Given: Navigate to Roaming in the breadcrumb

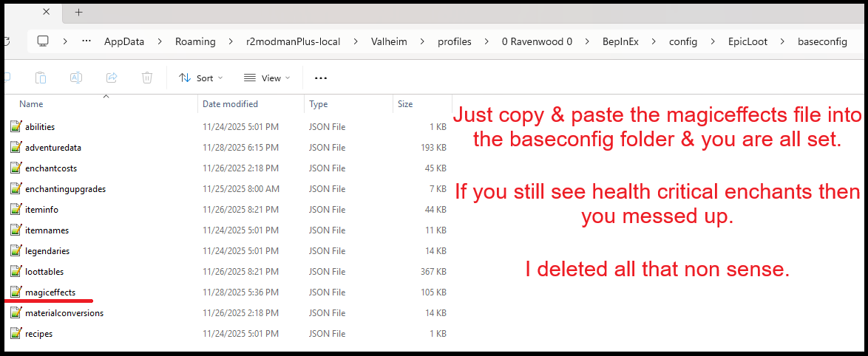Looking at the screenshot, I should coord(195,41).
